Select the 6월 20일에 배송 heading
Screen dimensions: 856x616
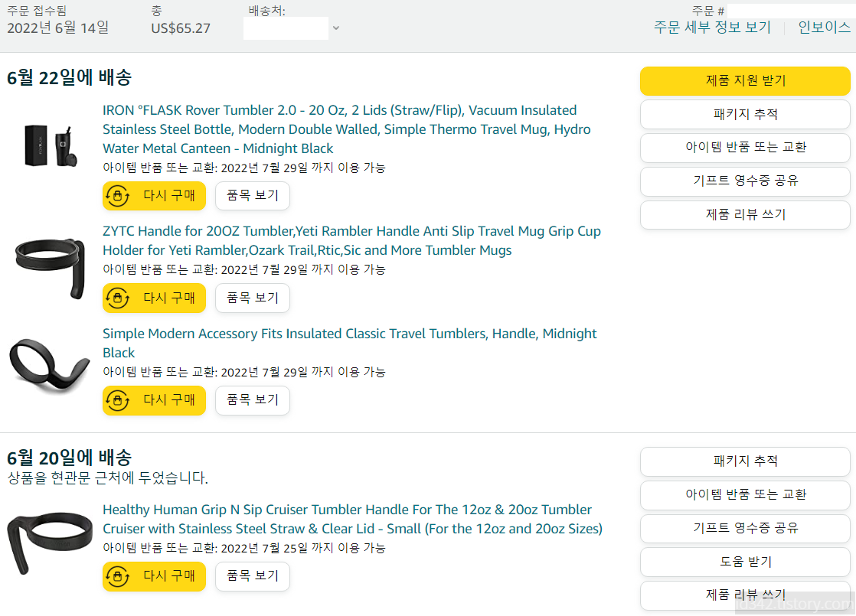pyautogui.click(x=70, y=458)
